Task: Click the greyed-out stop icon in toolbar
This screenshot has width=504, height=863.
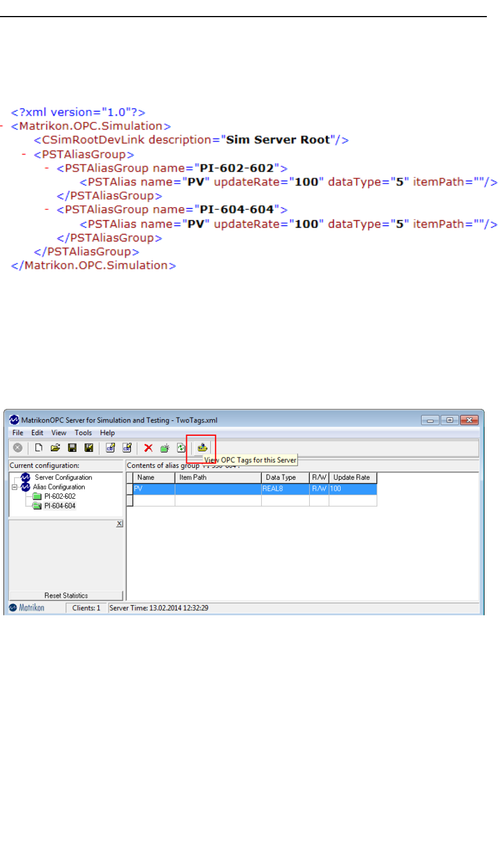Action: [x=18, y=448]
